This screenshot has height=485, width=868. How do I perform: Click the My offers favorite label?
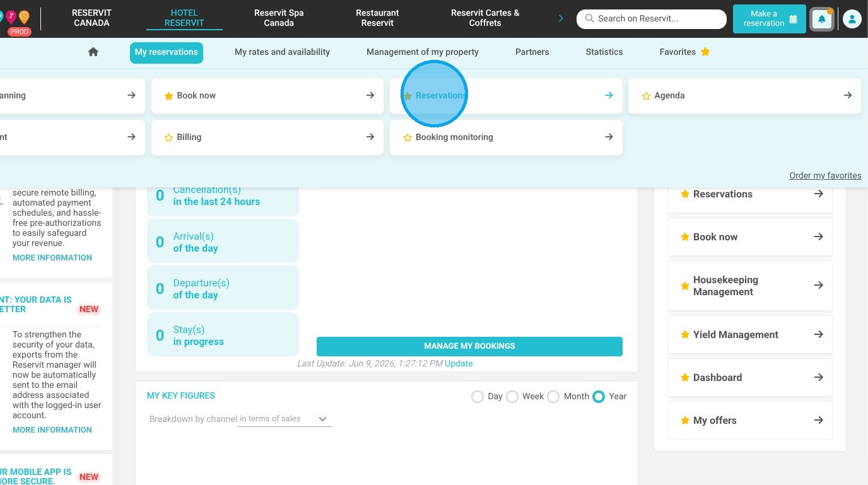click(715, 421)
